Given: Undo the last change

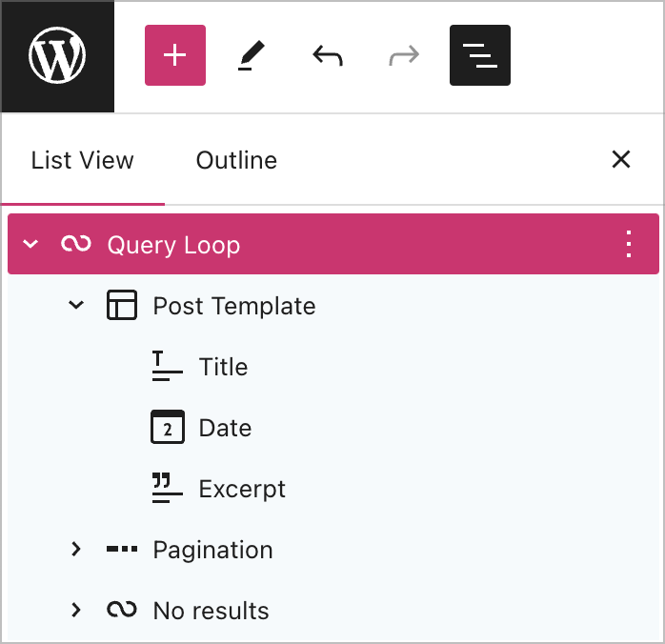Looking at the screenshot, I should pyautogui.click(x=328, y=56).
